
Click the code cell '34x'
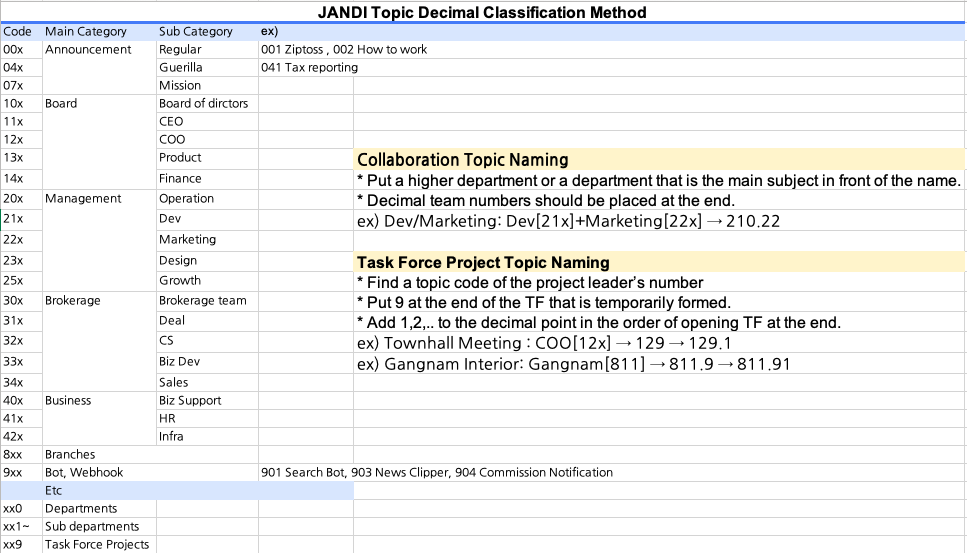(22, 382)
